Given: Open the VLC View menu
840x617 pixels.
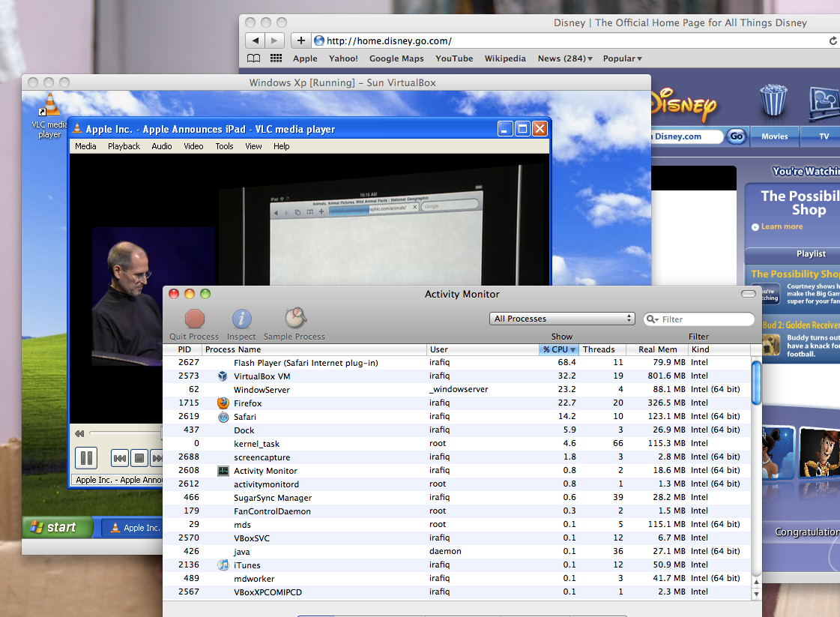Looking at the screenshot, I should click(253, 146).
